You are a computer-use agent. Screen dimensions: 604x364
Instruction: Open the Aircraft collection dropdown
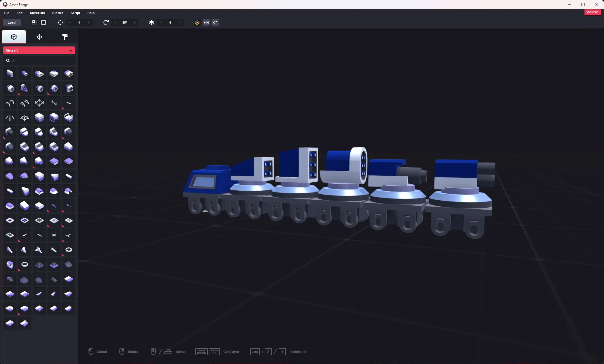click(39, 50)
